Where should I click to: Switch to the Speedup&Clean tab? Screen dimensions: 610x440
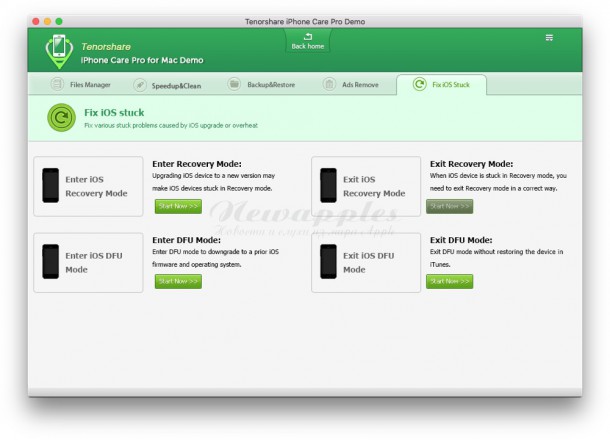167,85
